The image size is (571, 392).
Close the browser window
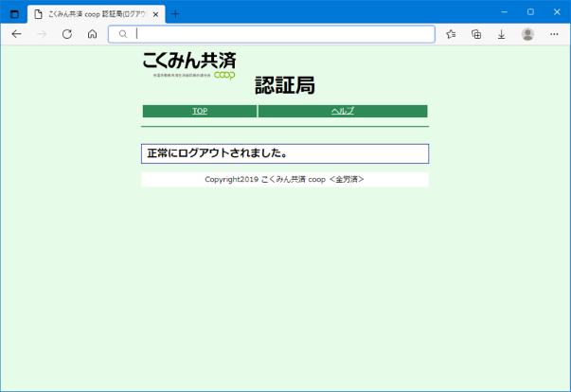[557, 12]
